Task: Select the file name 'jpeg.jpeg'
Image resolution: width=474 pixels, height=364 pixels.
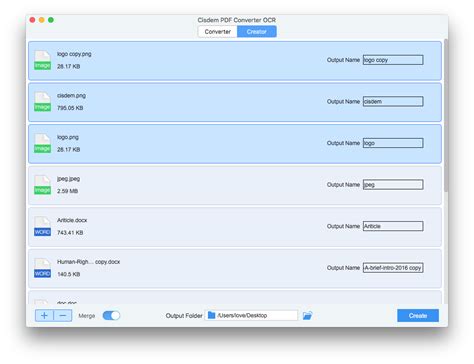Action: (68, 179)
